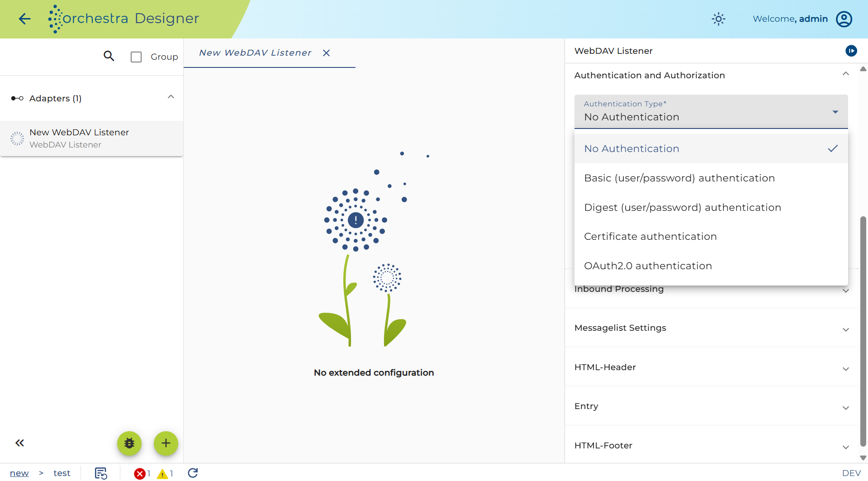This screenshot has width=868, height=481.
Task: Go back using the header arrow
Action: 24,19
